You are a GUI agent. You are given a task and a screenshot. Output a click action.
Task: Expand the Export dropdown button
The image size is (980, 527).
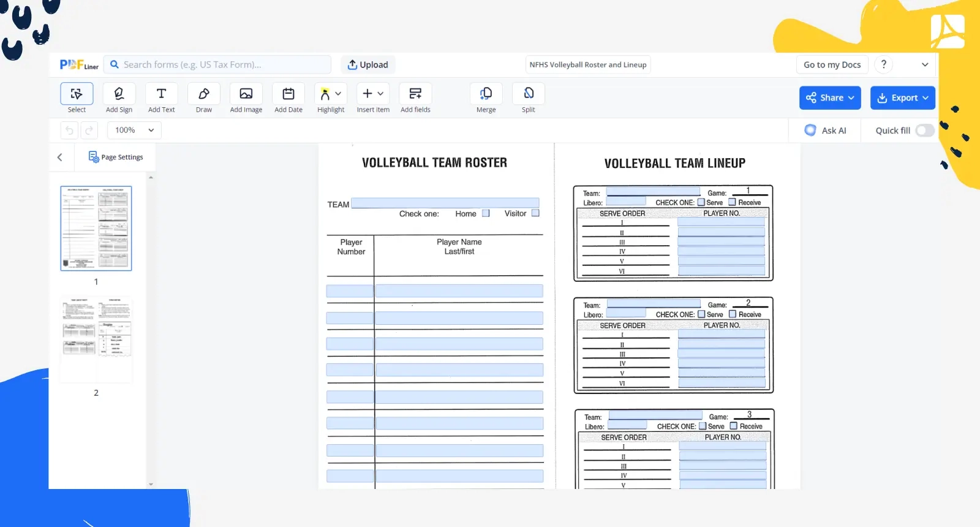pos(902,98)
